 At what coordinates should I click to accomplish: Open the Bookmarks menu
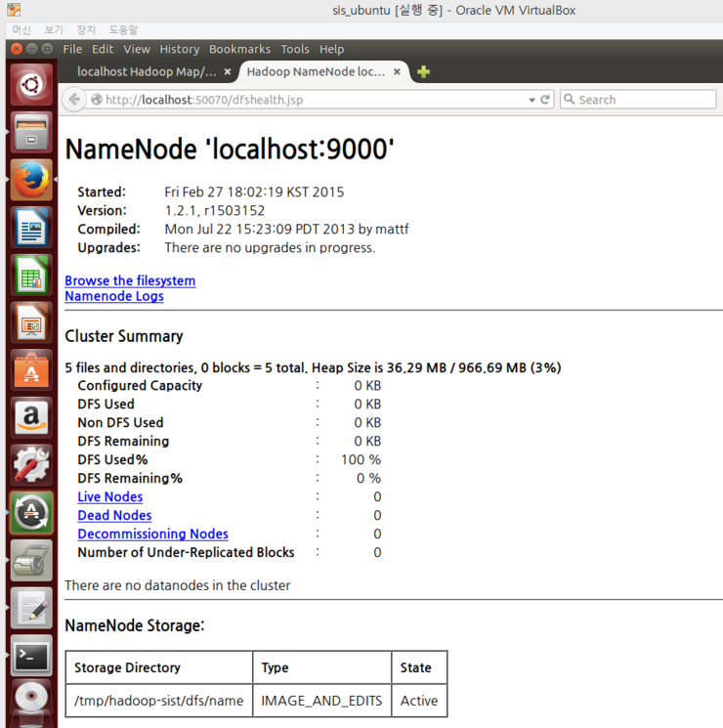[239, 49]
